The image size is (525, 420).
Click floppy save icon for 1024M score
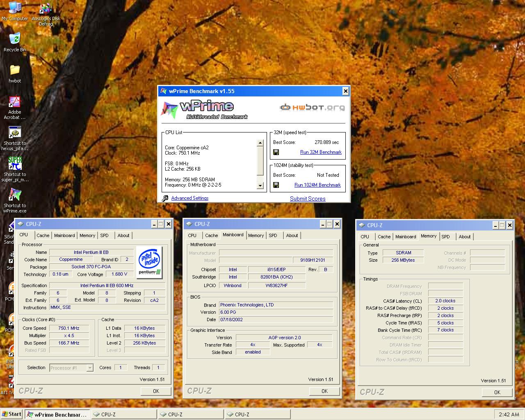tap(276, 185)
